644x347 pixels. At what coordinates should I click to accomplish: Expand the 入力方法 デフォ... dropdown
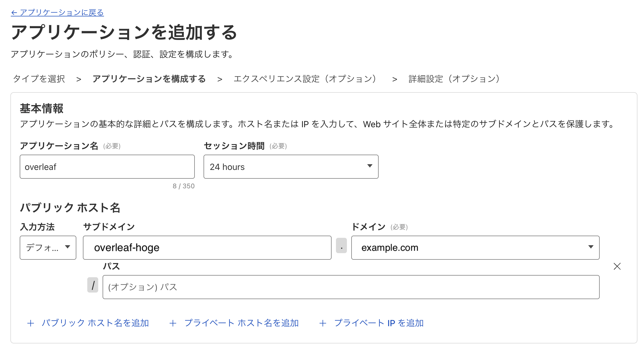click(48, 248)
